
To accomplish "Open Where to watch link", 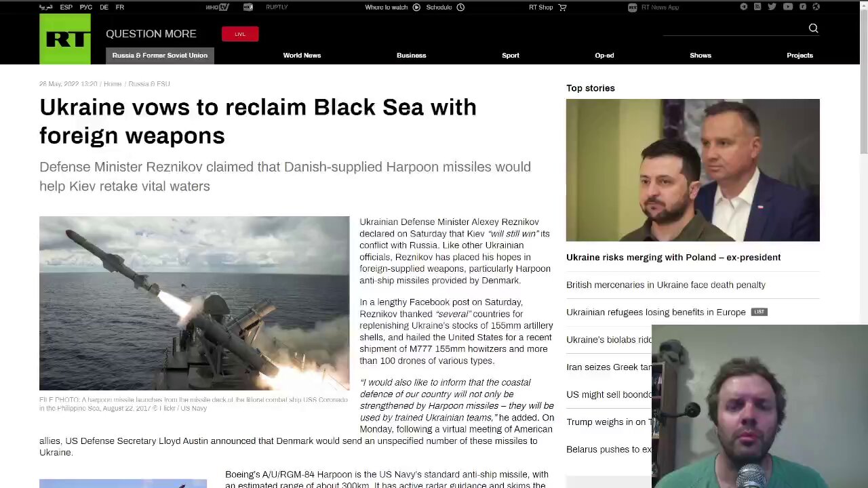I will tap(387, 7).
